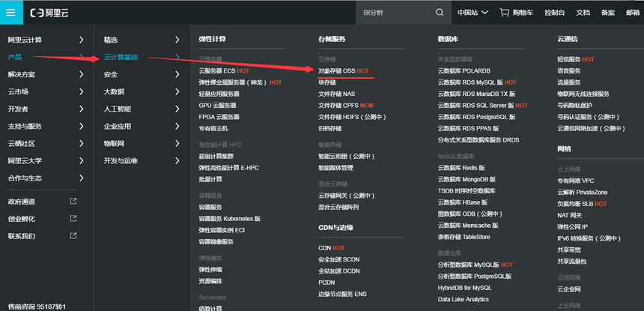
Task: Click the Aliyun logo
Action: click(x=49, y=13)
